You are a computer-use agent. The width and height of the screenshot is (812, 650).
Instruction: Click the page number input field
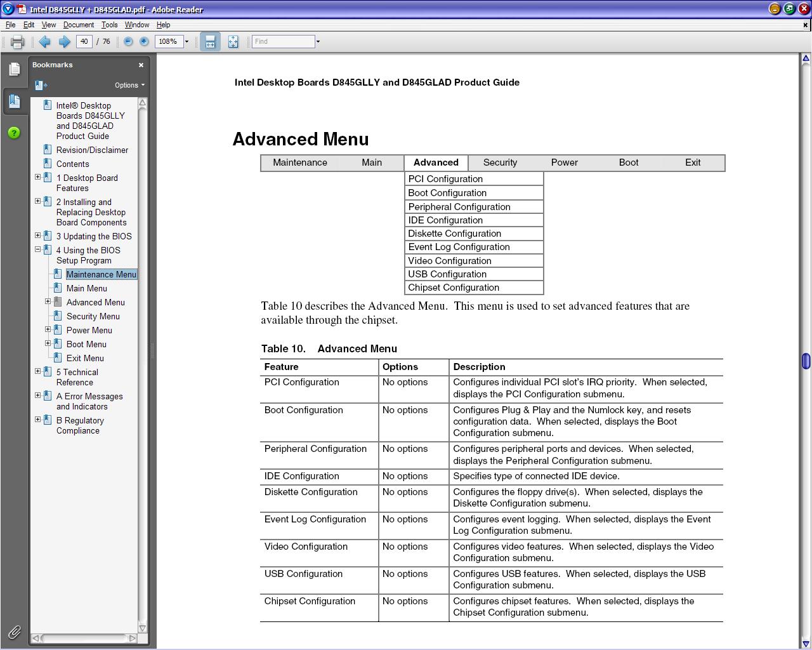(84, 41)
